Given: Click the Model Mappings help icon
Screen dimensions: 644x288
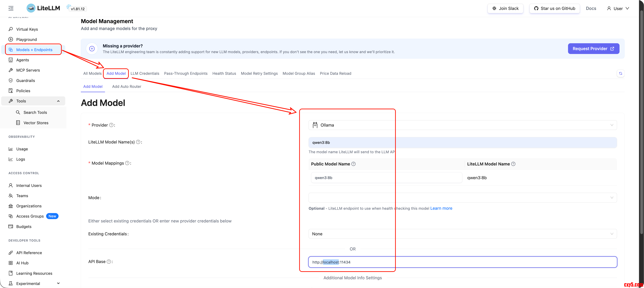Looking at the screenshot, I should [x=127, y=163].
